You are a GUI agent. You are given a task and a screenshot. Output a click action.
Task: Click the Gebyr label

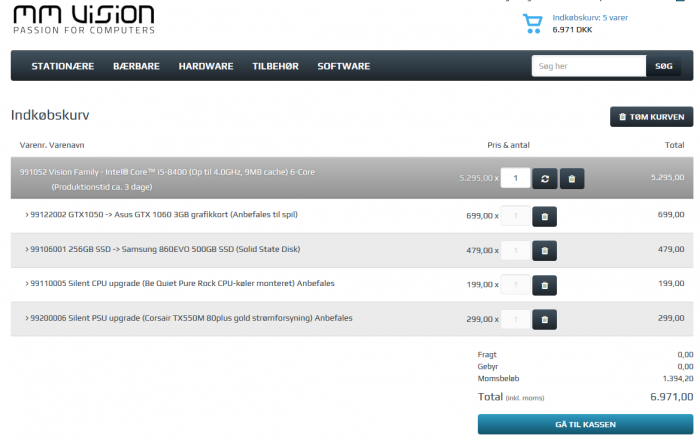[x=488, y=366]
